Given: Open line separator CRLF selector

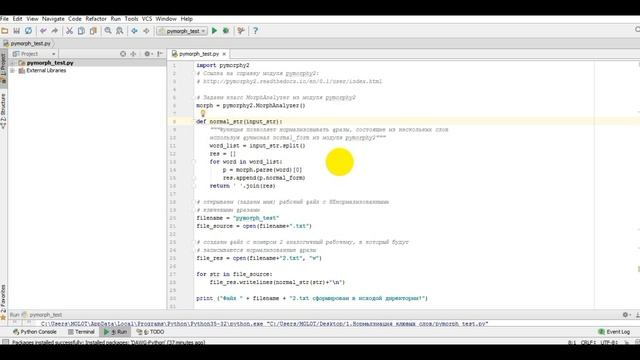Looking at the screenshot, I should click(x=588, y=342).
